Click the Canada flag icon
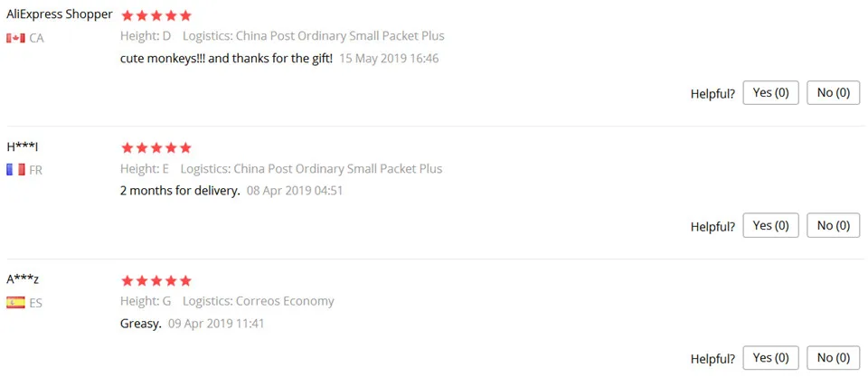 point(15,38)
